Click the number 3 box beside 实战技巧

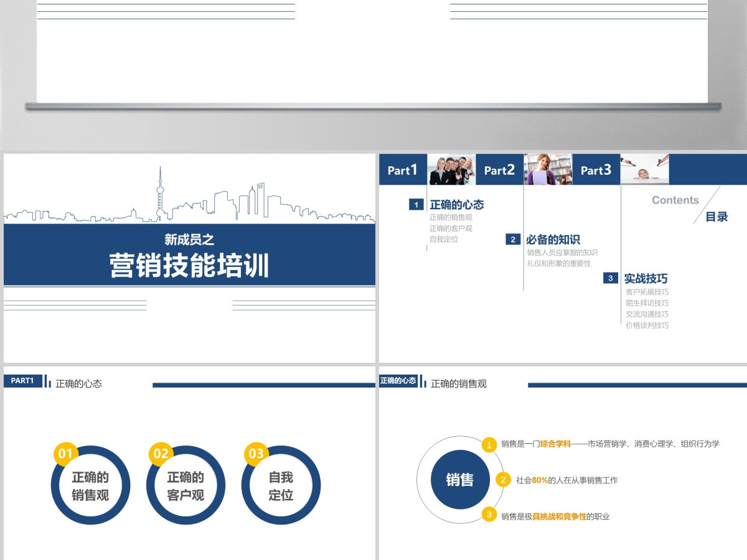pos(611,278)
